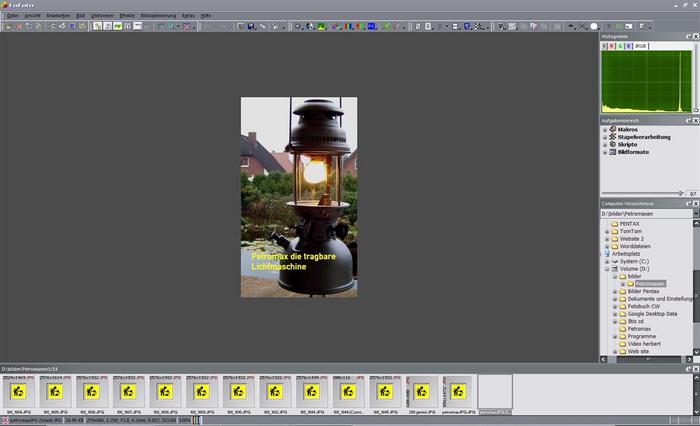Select the Arbeitsplatz node

626,254
